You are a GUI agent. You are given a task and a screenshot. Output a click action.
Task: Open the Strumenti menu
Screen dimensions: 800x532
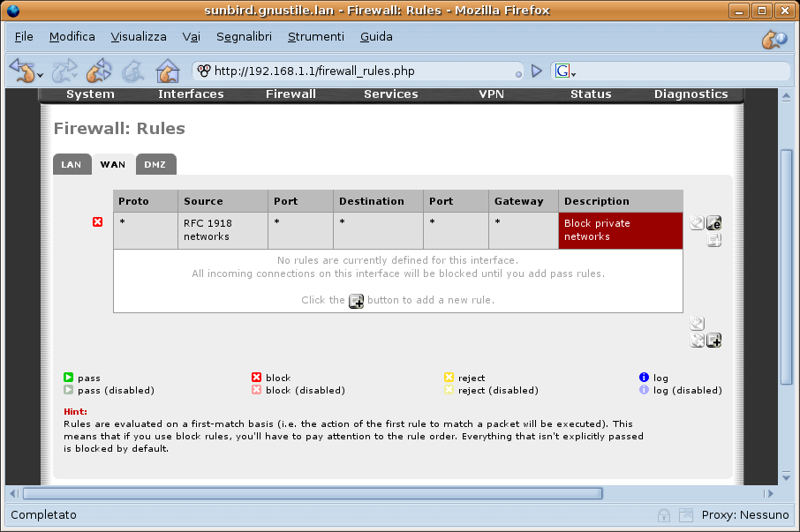click(x=315, y=37)
